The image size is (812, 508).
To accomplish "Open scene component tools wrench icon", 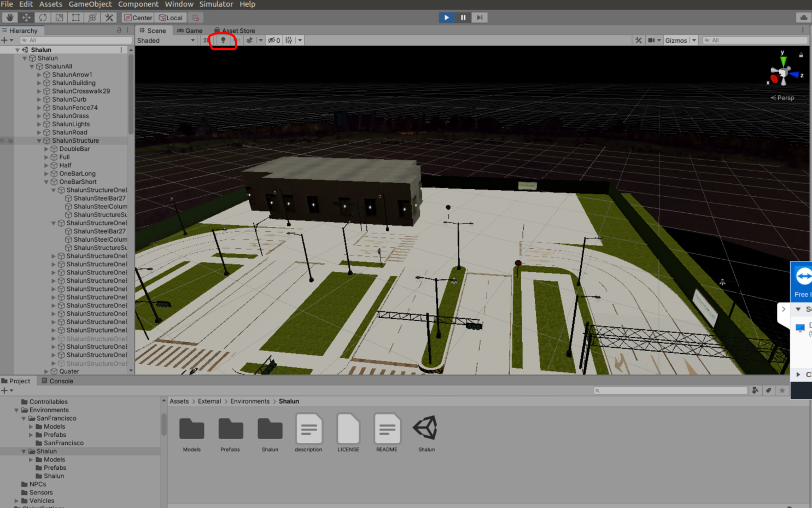I will pyautogui.click(x=638, y=40).
